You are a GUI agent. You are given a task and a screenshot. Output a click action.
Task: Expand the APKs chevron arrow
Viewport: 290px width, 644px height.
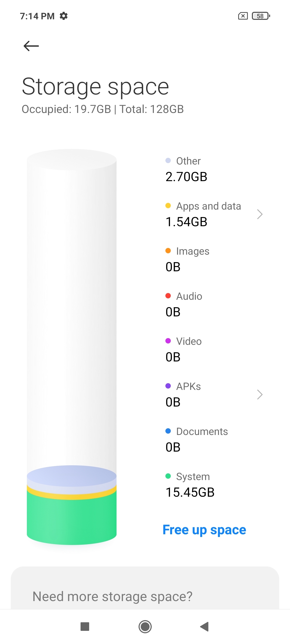[259, 394]
